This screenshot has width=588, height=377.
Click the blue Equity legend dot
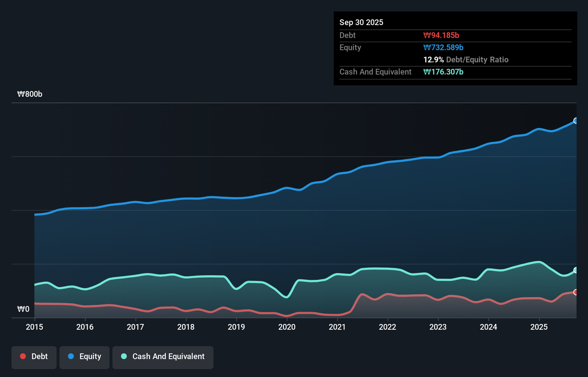pos(71,356)
